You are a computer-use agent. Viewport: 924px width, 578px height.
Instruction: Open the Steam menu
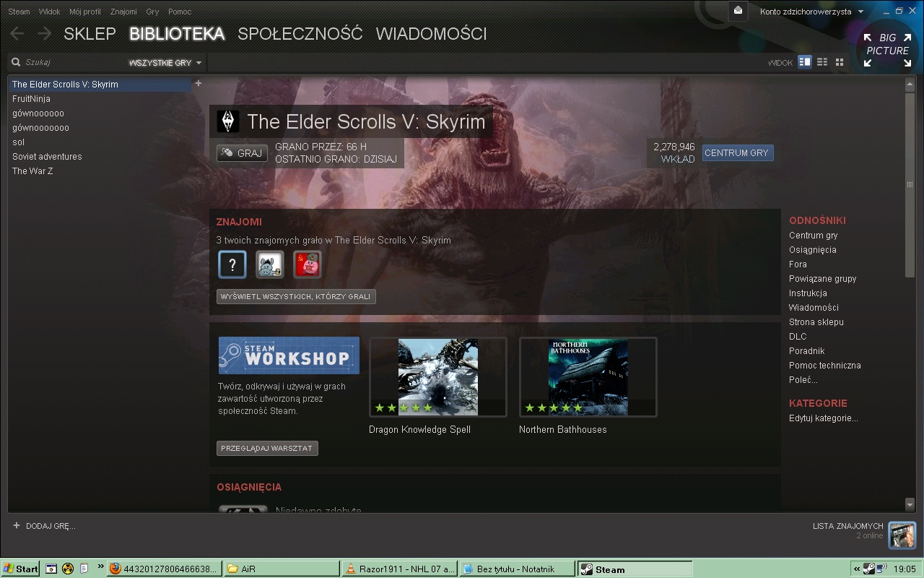(x=19, y=12)
